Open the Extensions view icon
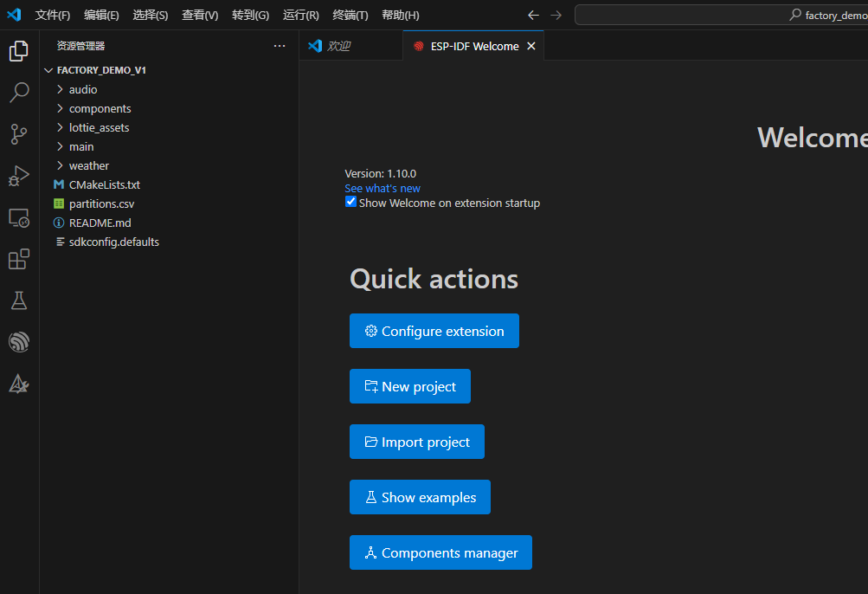Viewport: 868px width, 594px height. 19,259
